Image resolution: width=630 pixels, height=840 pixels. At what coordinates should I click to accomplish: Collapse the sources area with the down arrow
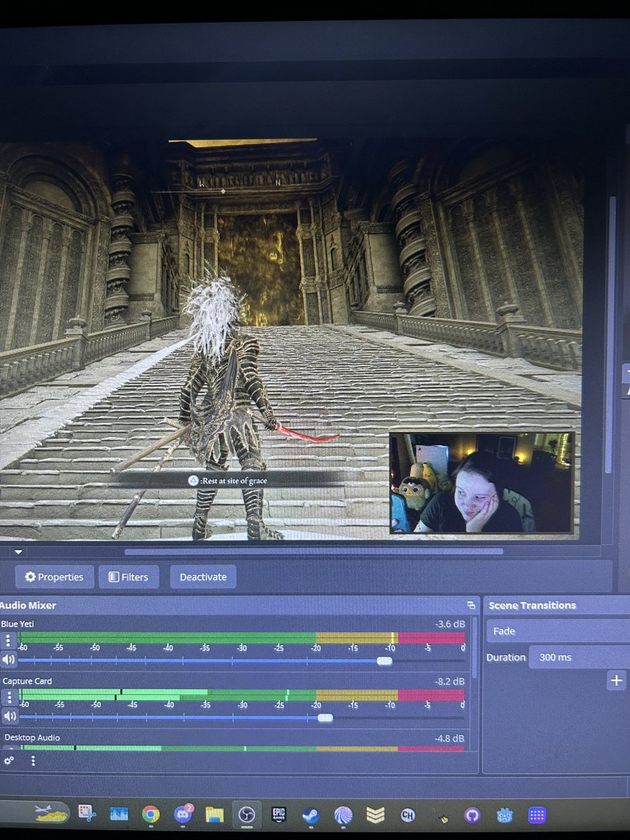(17, 552)
